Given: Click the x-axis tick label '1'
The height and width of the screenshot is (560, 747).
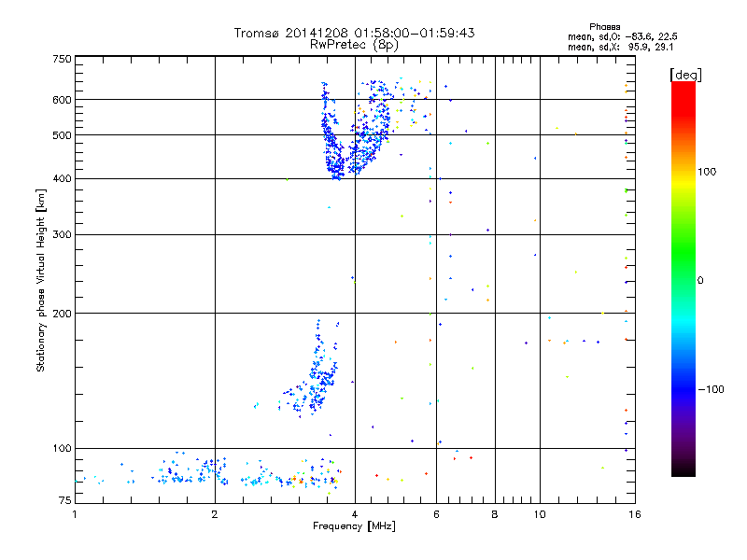Looking at the screenshot, I should point(75,514).
